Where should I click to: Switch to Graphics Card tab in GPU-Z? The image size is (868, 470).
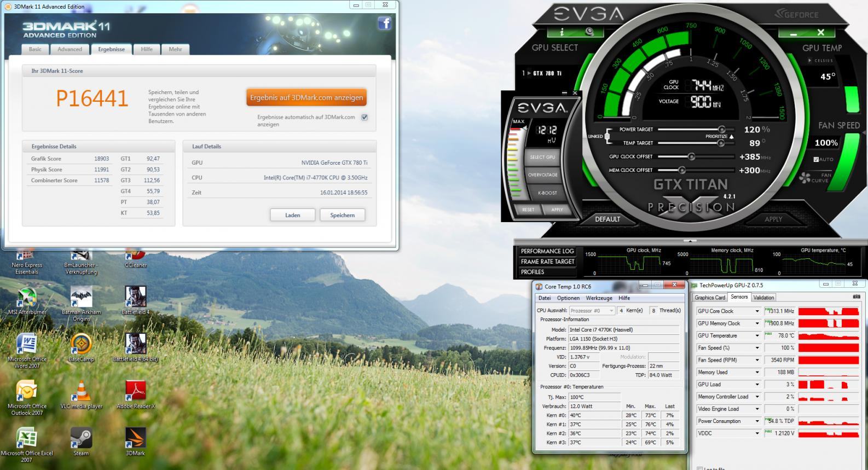tap(710, 298)
